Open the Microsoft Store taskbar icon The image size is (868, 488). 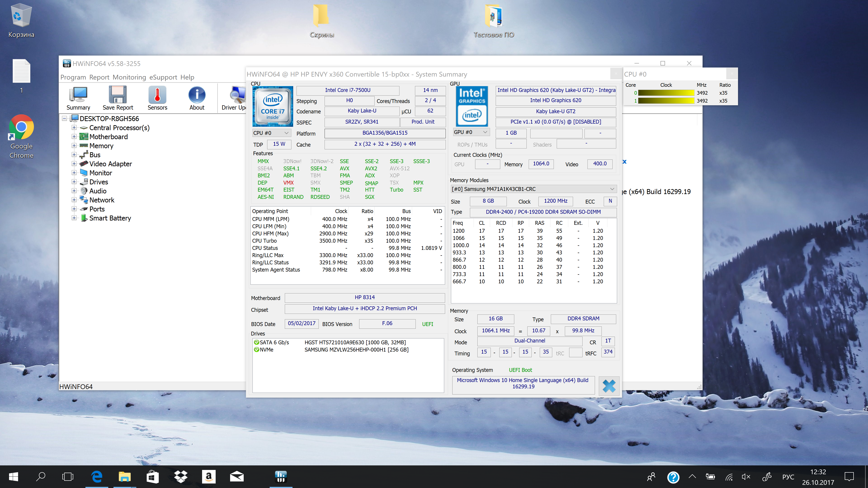(153, 476)
